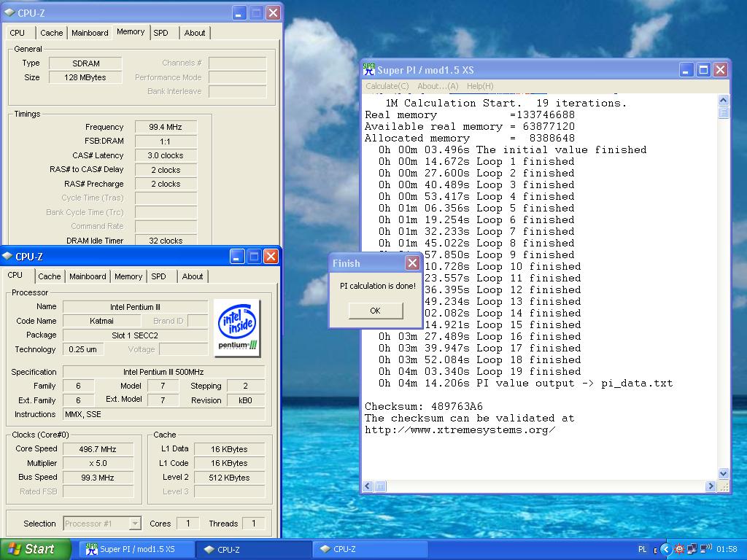Click the Core Speed 496.7 MHz value
The height and width of the screenshot is (560, 747).
pyautogui.click(x=98, y=449)
